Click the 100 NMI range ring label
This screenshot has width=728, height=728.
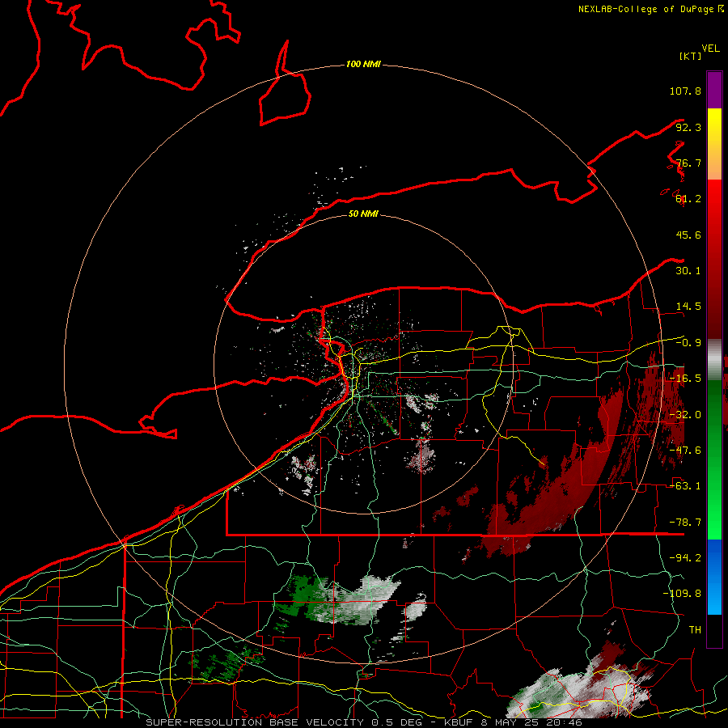(363, 64)
